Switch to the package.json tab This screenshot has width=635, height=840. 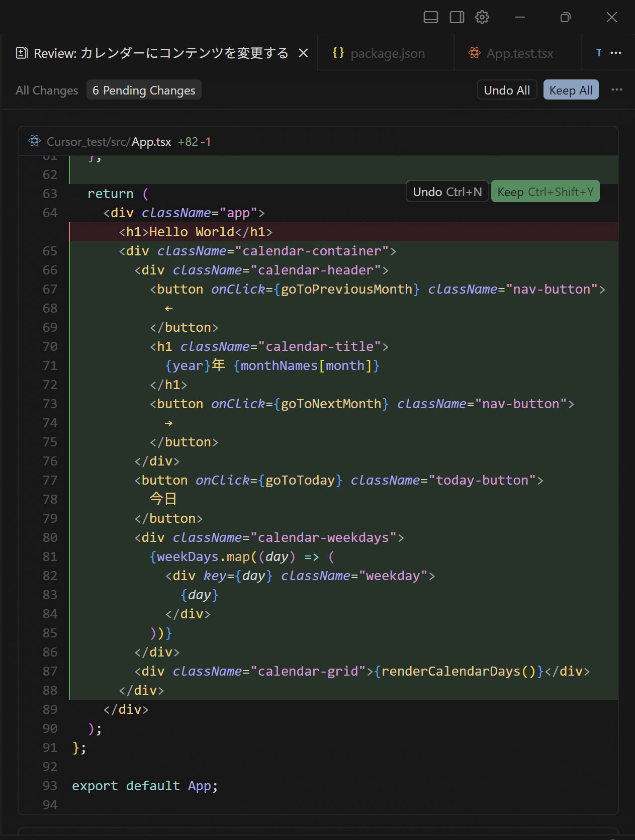tap(387, 53)
